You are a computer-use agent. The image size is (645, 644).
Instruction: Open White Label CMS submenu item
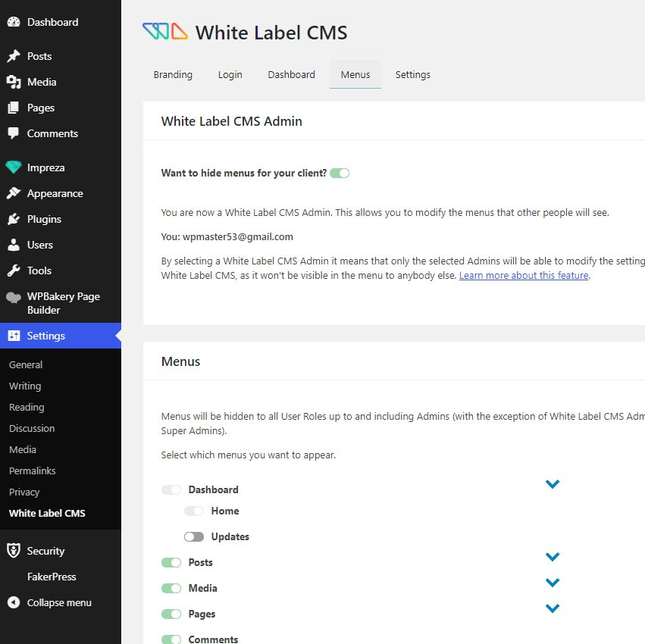coord(47,513)
